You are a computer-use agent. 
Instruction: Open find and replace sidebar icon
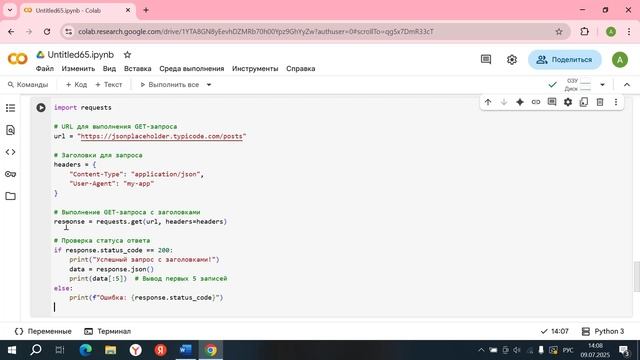[11, 130]
